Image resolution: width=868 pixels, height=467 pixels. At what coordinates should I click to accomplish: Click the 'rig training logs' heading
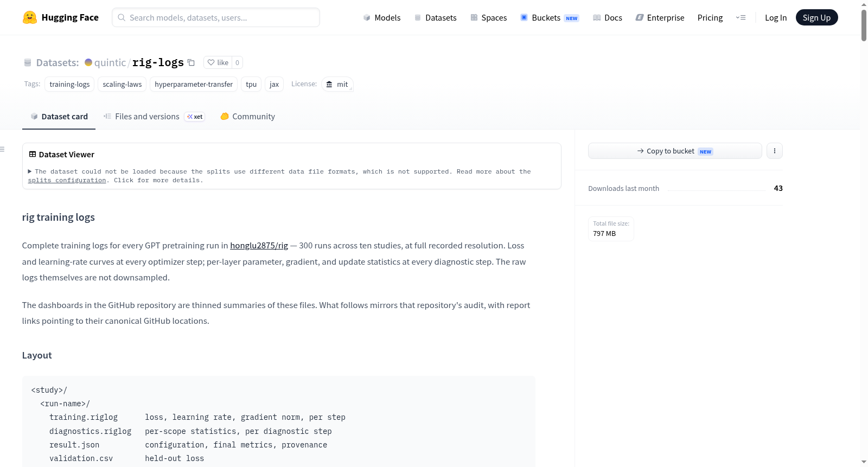58,217
